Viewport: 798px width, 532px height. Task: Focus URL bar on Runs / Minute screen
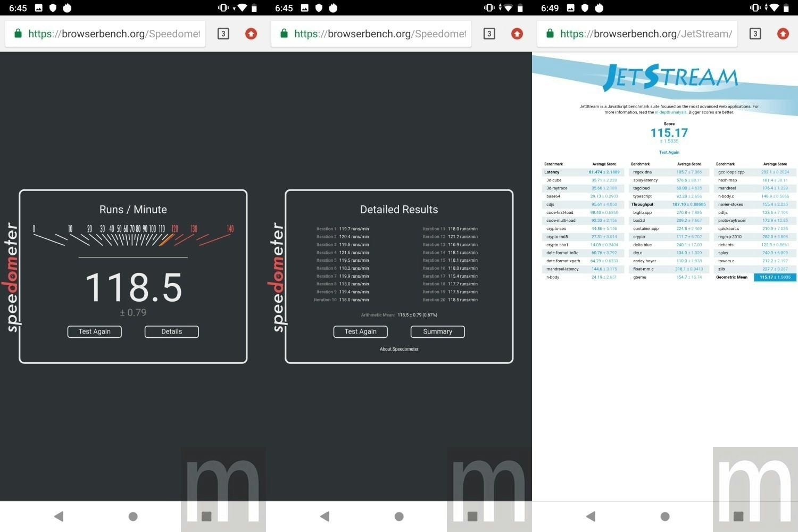105,34
